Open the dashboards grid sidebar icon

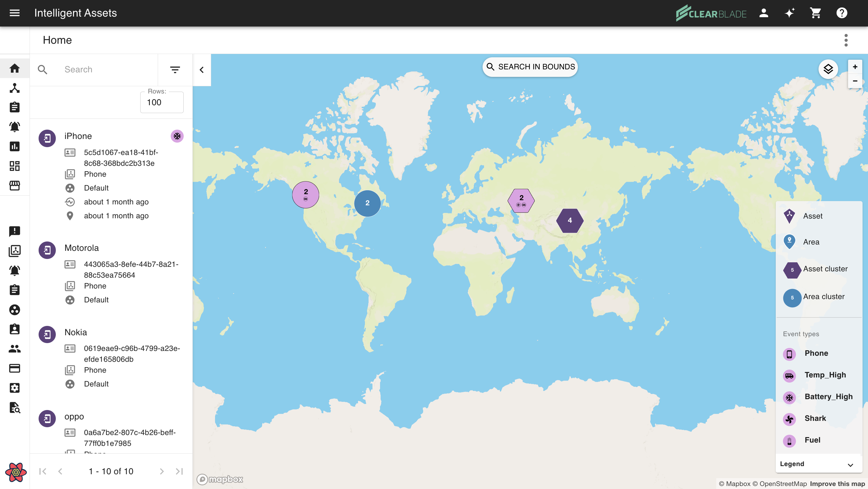pyautogui.click(x=14, y=166)
